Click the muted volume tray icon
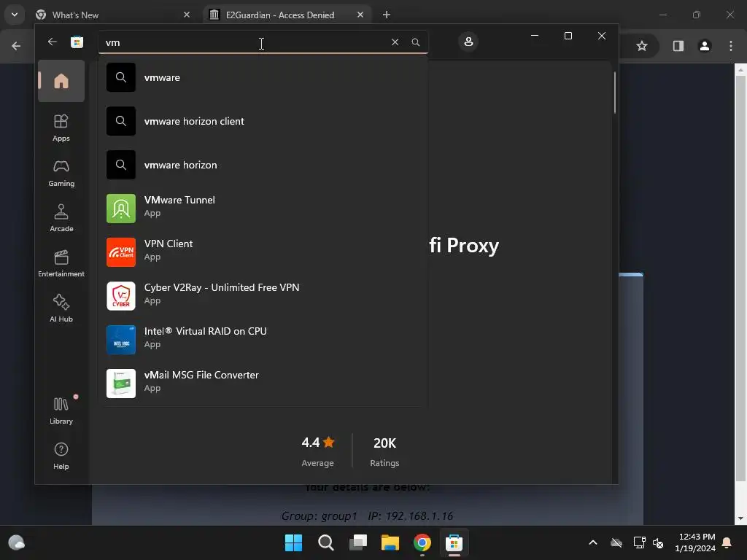This screenshot has height=560, width=747. [658, 542]
